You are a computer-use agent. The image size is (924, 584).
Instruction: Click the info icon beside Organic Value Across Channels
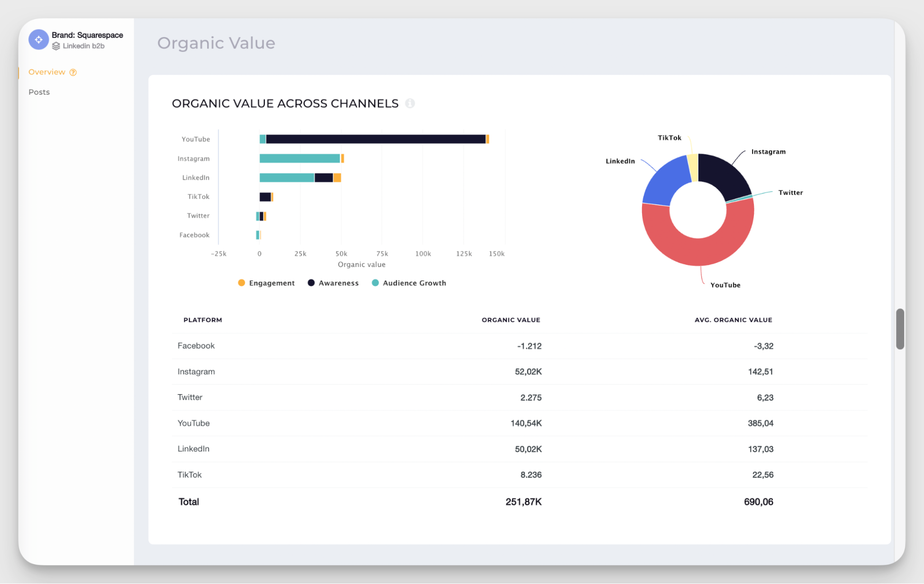(410, 103)
